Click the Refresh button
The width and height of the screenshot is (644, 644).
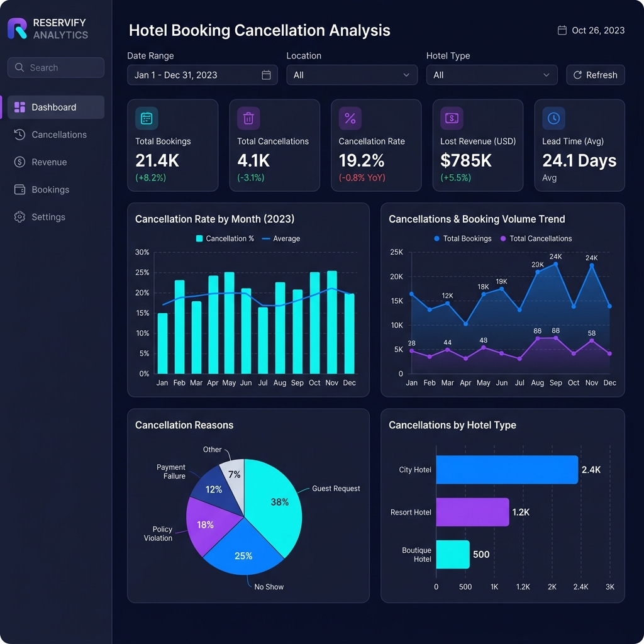coord(596,75)
